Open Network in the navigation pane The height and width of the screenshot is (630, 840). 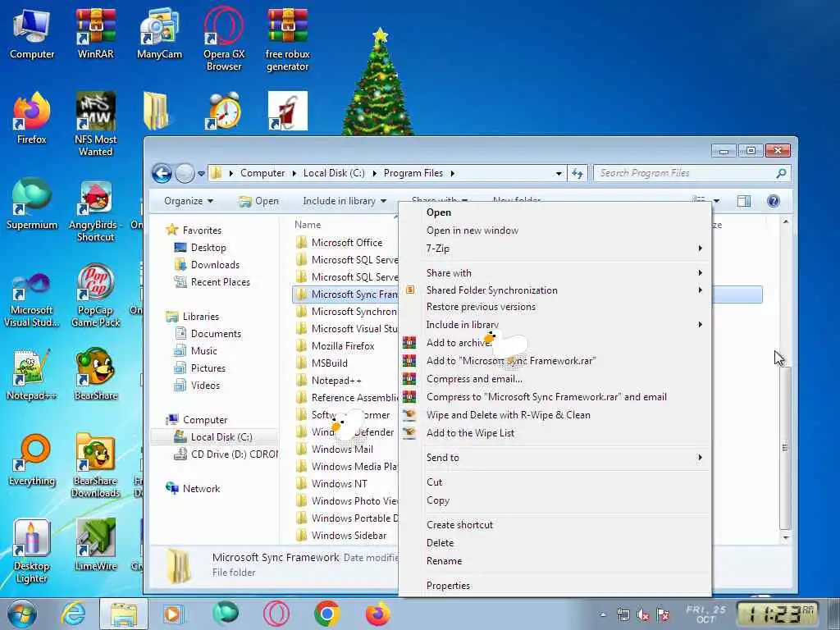coord(193,489)
